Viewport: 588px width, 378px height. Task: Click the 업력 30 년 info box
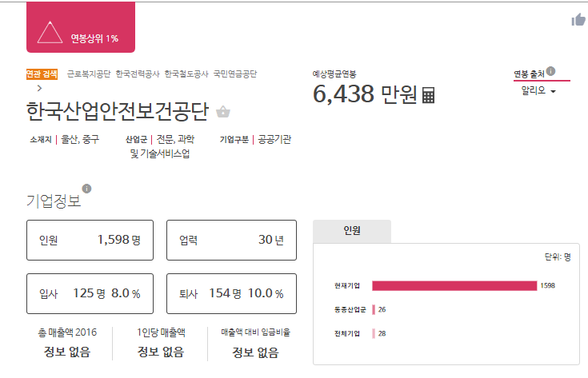(231, 240)
